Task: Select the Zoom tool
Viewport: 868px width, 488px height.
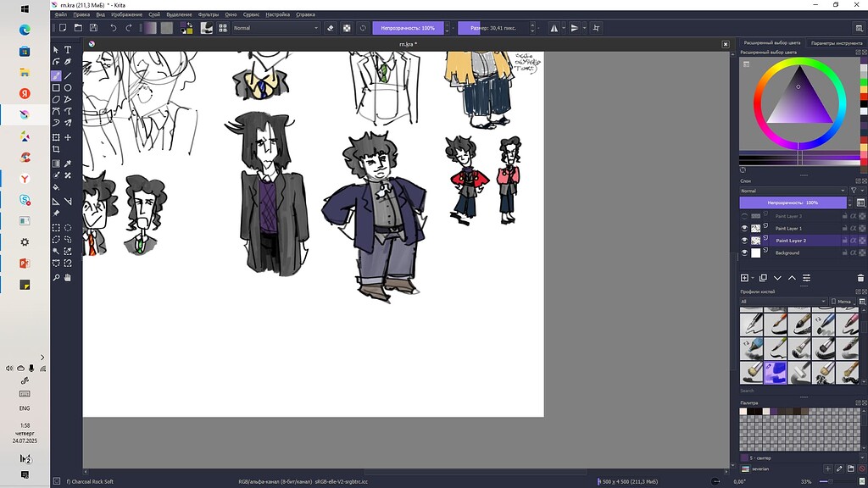Action: tap(56, 278)
